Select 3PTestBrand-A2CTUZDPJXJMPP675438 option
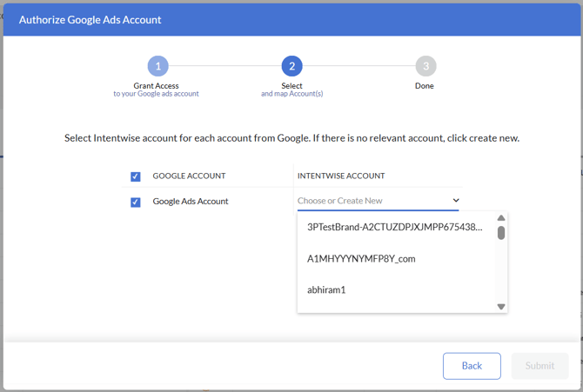 [x=396, y=227]
